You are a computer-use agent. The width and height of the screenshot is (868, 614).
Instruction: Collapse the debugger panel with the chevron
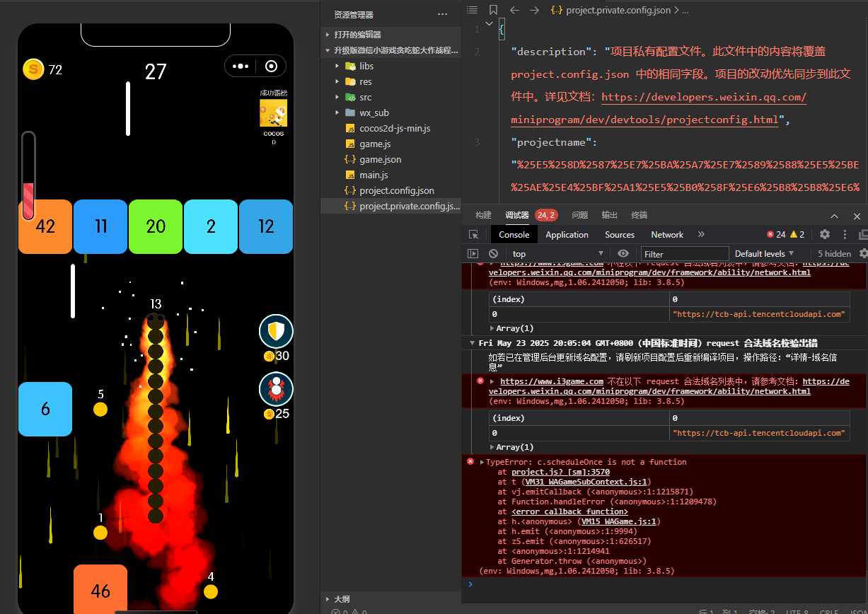click(x=834, y=216)
